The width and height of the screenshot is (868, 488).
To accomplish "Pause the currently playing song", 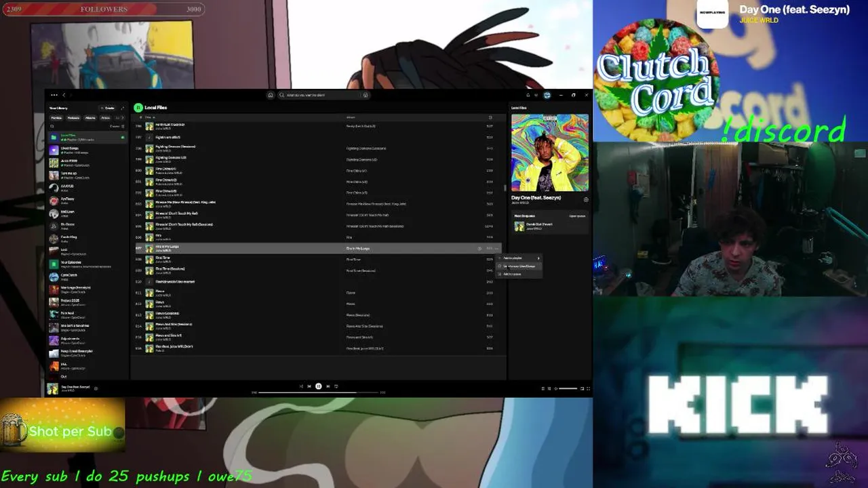I will point(318,386).
